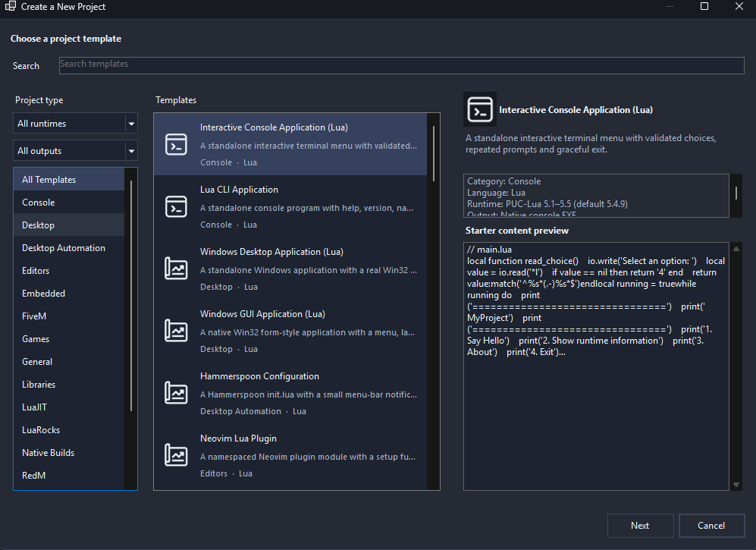Click the Hammerspoon Configuration template icon
The image size is (756, 550).
pos(176,393)
